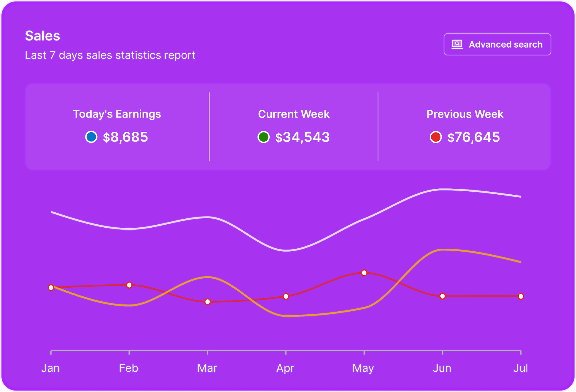Click the Current Week label
Viewport: 576px width, 392px height.
pos(294,114)
